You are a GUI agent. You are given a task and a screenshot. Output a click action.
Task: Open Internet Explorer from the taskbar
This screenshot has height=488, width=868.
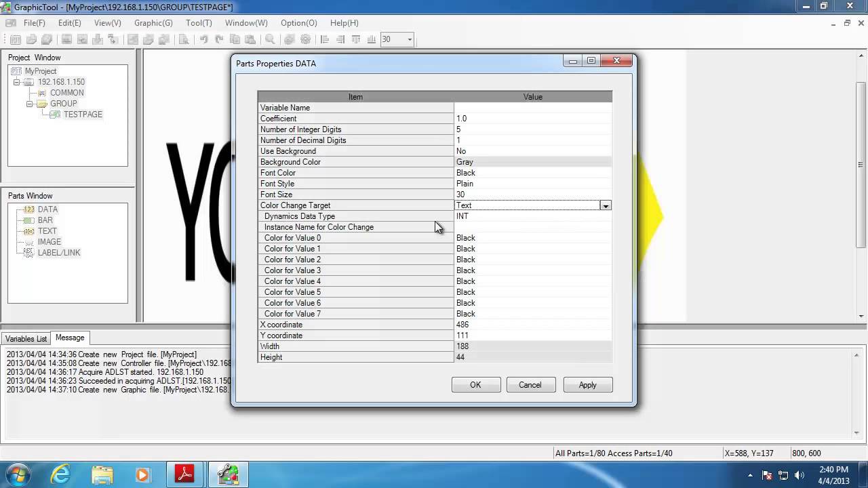tap(61, 474)
